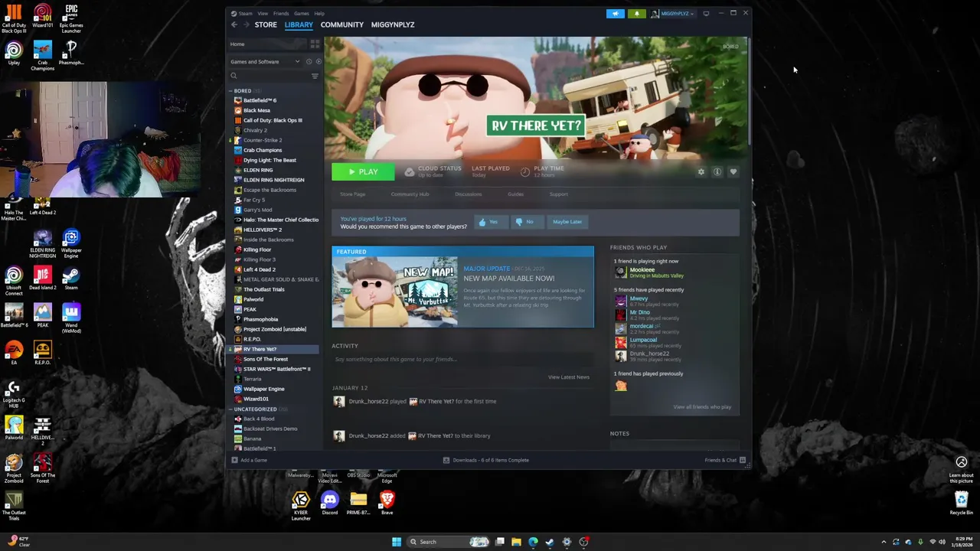
Task: Open the Store Page link
Action: click(x=353, y=194)
